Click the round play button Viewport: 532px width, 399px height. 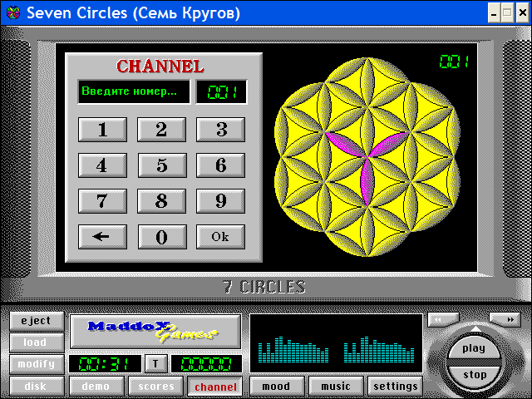point(474,348)
